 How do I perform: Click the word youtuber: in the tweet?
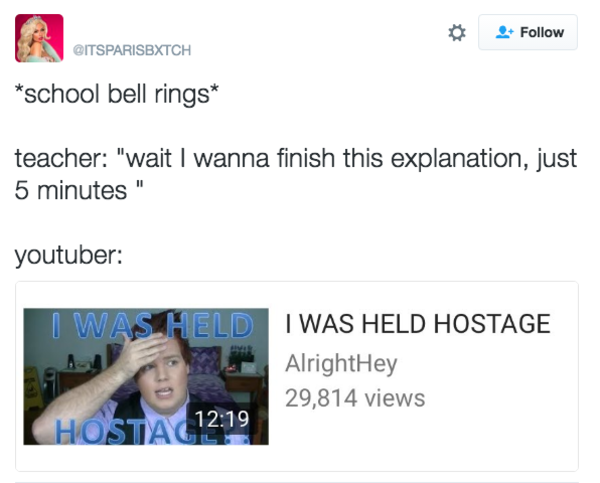(68, 255)
